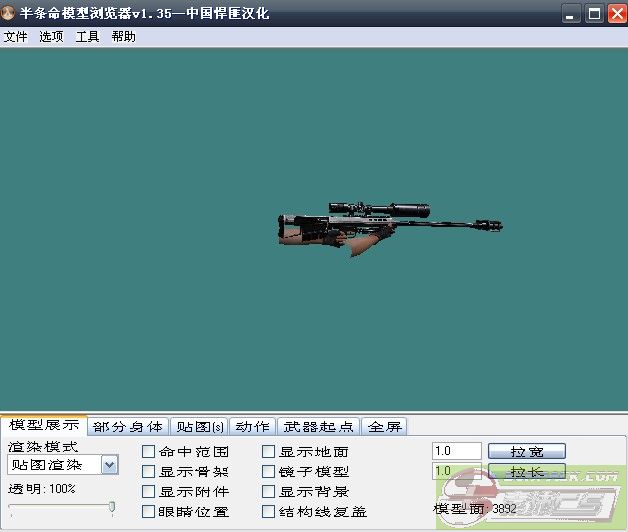
Task: Expand the 渲染模式 dropdown
Action: pos(109,464)
